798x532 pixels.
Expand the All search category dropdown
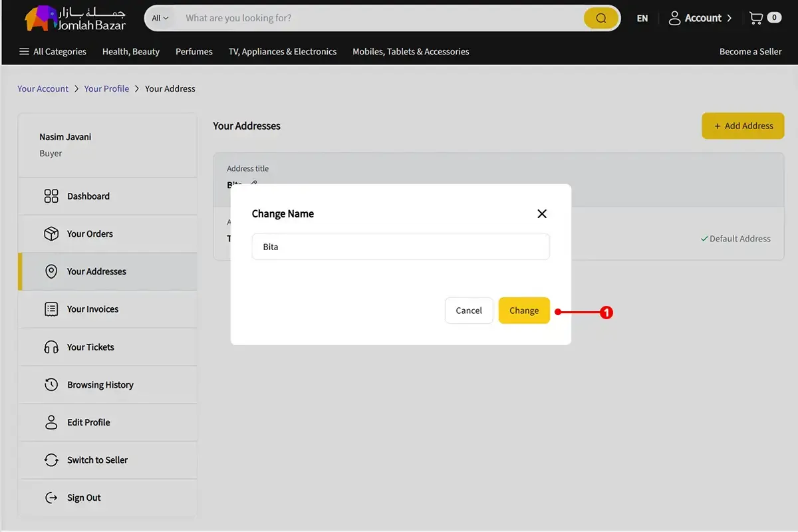[160, 19]
